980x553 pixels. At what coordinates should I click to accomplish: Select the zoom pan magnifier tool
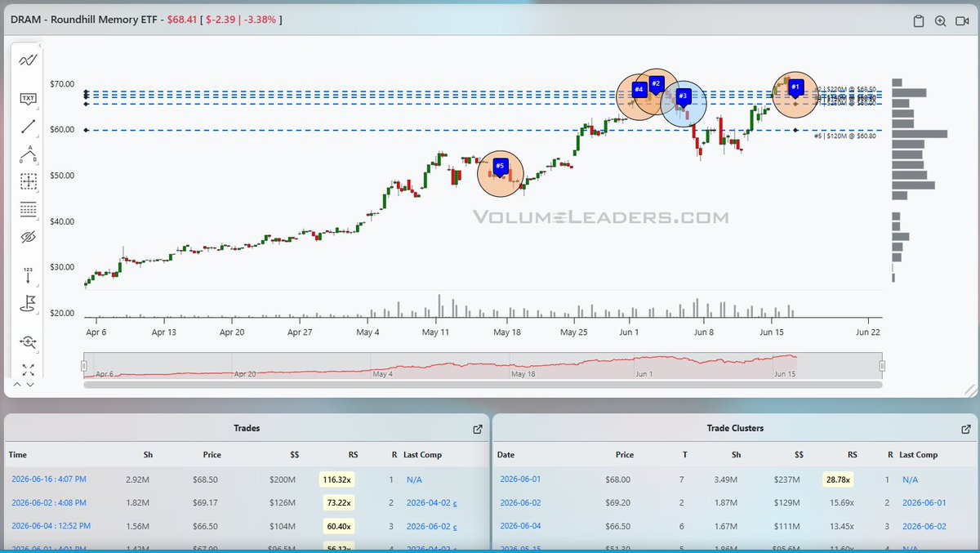pyautogui.click(x=29, y=341)
